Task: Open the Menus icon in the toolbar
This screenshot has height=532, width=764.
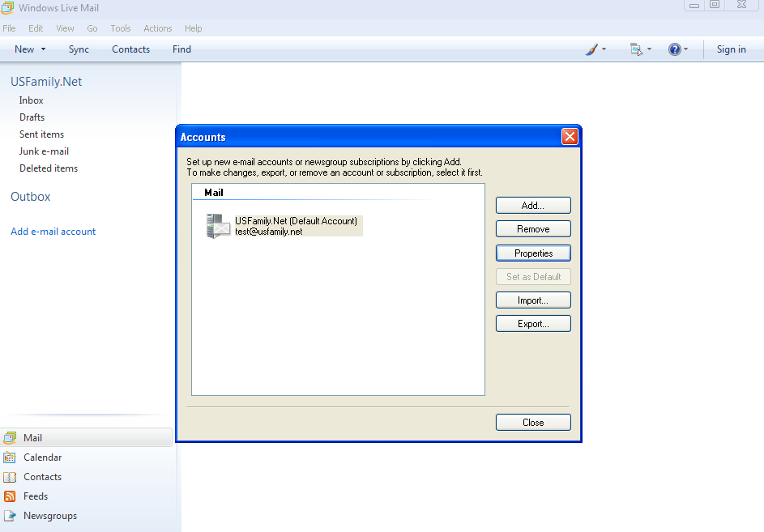Action: [x=636, y=49]
